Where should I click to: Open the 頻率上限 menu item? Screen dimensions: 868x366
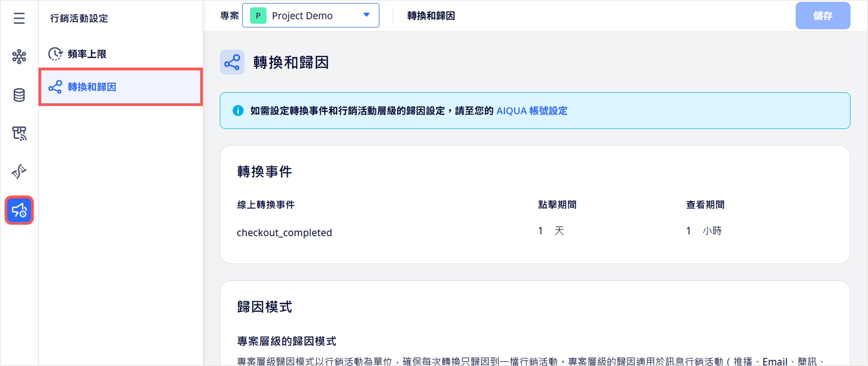pyautogui.click(x=121, y=54)
